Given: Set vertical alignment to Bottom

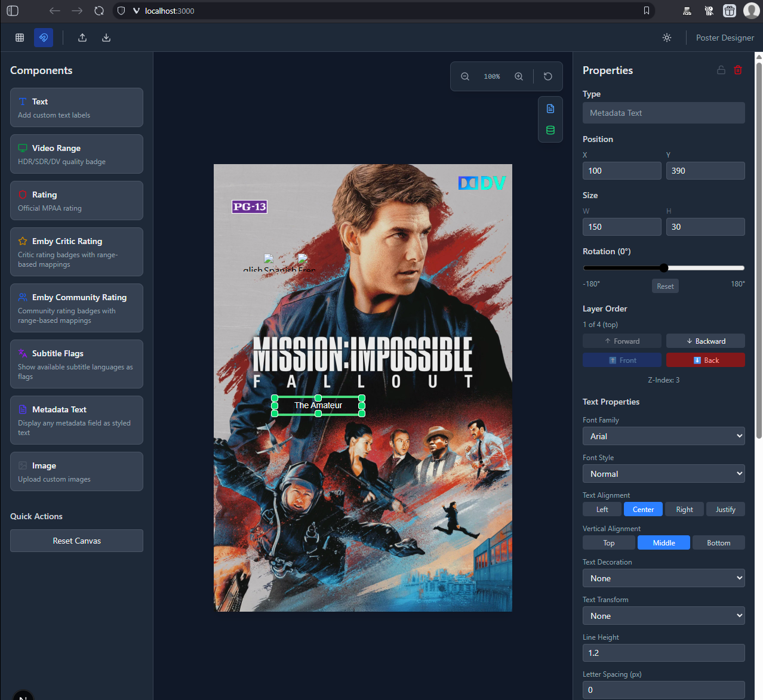Looking at the screenshot, I should (x=718, y=542).
